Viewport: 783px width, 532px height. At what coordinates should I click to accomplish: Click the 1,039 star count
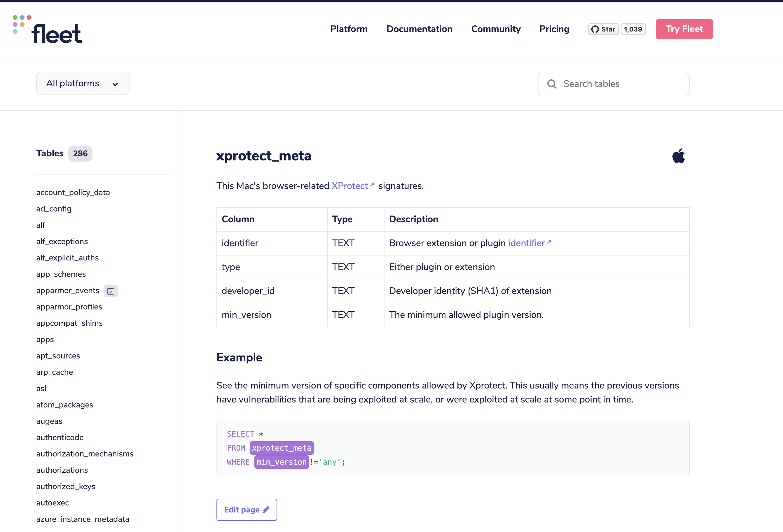(632, 29)
